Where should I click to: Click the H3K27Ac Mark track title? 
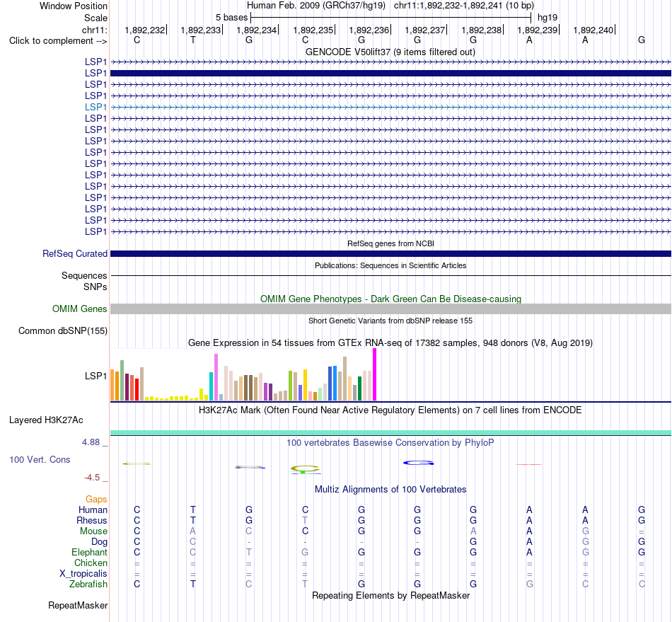click(x=390, y=410)
